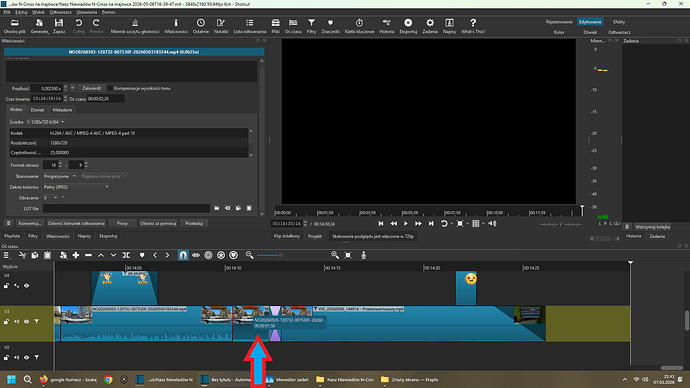The height and width of the screenshot is (388, 690).
Task: Open the Odtwarzacz menu
Action: [60, 12]
